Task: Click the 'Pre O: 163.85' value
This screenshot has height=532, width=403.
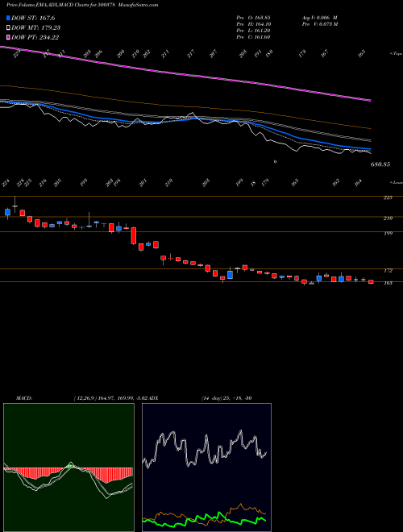Action: (253, 17)
